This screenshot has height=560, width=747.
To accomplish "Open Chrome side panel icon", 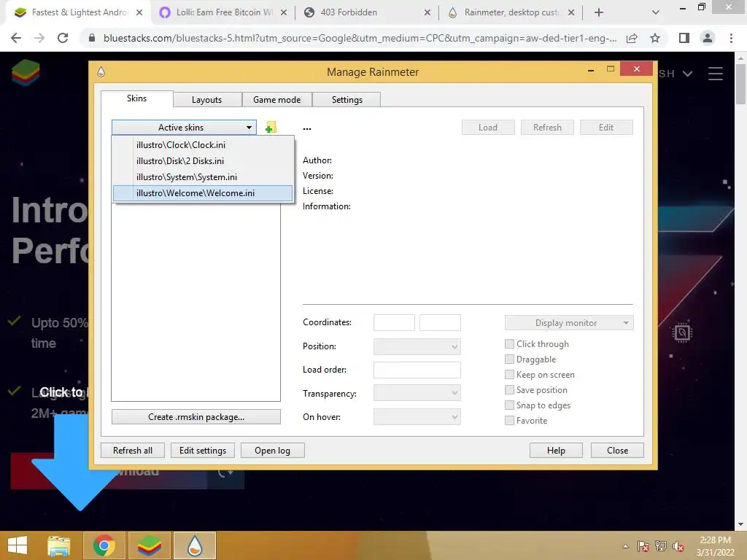I will [684, 38].
